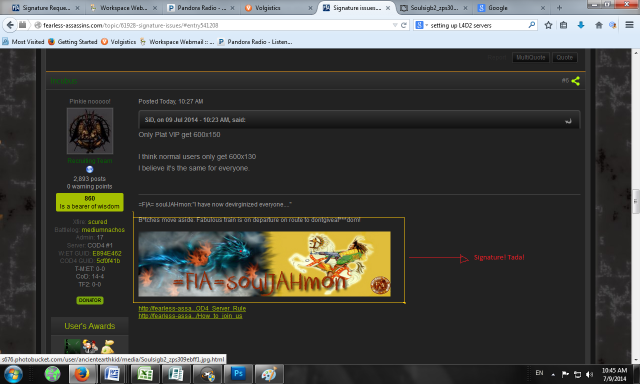This screenshot has height=384, width=640.
Task: Expand the URL bar history dropdown
Action: (x=395, y=25)
